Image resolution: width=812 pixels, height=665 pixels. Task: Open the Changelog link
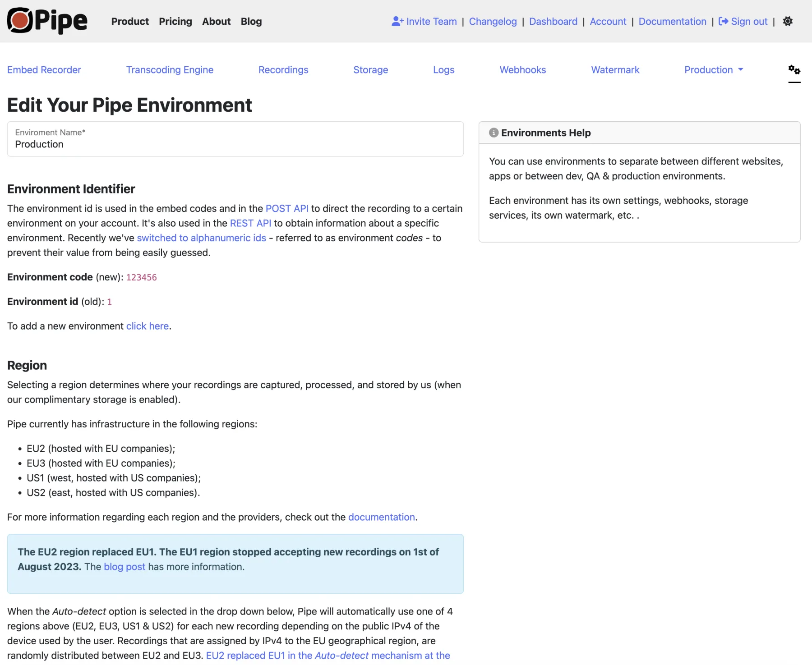[x=493, y=21]
